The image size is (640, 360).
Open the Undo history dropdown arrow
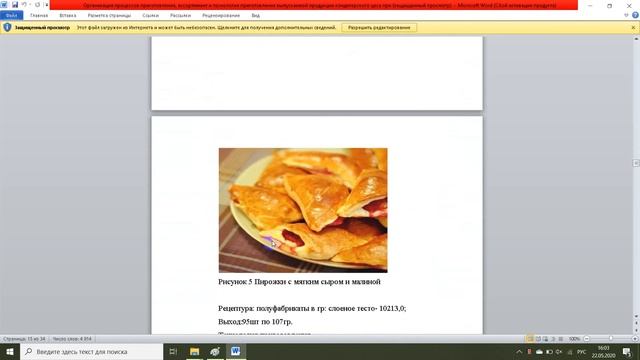pos(30,5)
